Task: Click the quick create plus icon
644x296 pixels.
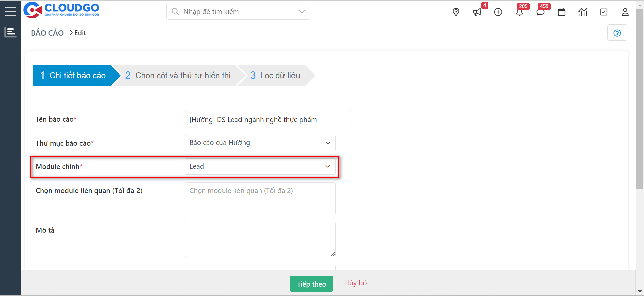Action: click(x=498, y=12)
